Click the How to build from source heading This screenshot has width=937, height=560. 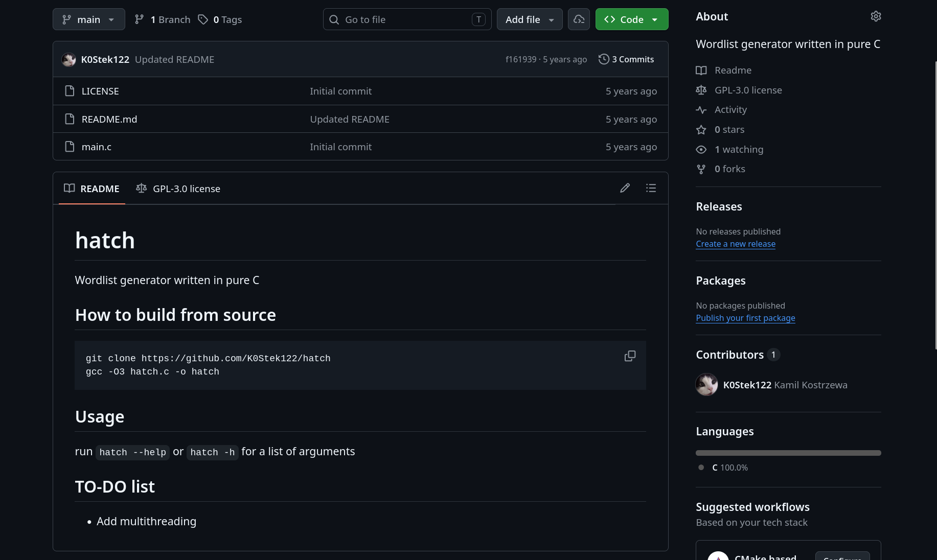click(x=175, y=315)
